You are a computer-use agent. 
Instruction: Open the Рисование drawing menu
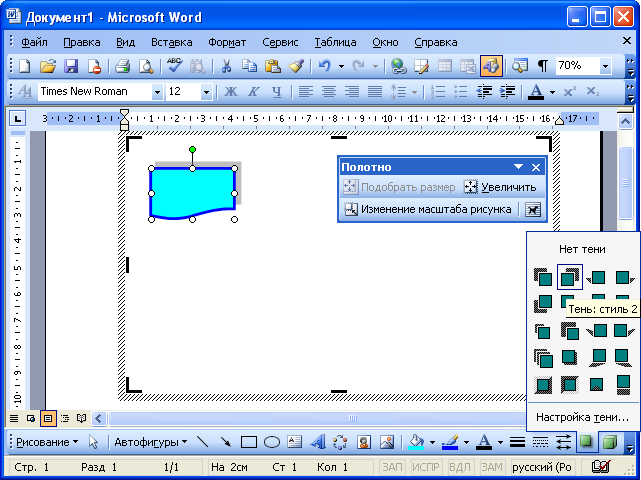pyautogui.click(x=47, y=442)
